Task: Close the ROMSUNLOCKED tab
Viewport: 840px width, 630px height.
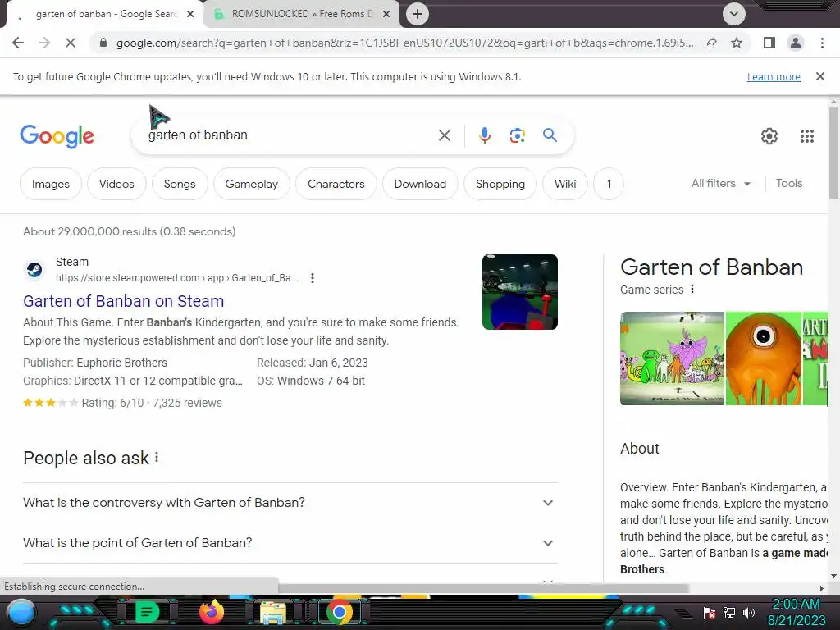Action: 386,14
